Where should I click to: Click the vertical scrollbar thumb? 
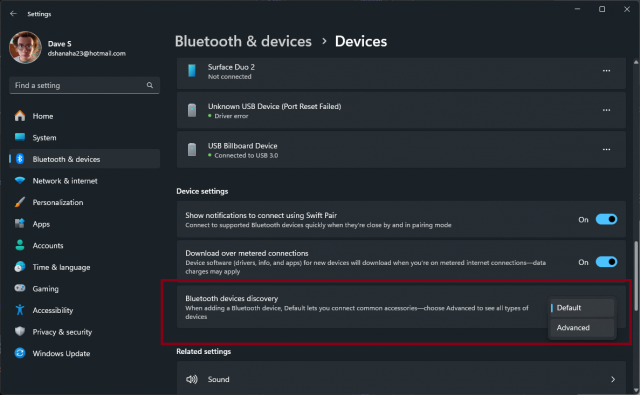tap(636, 275)
